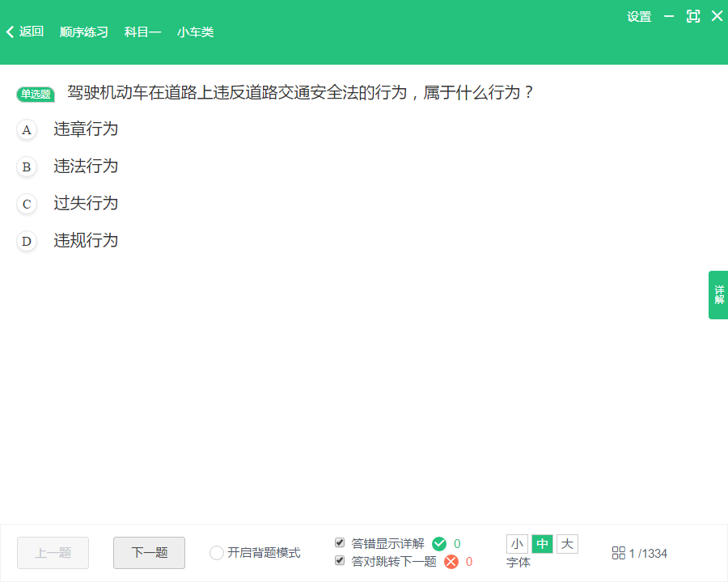Click the green correct-count checkmark icon

[441, 543]
